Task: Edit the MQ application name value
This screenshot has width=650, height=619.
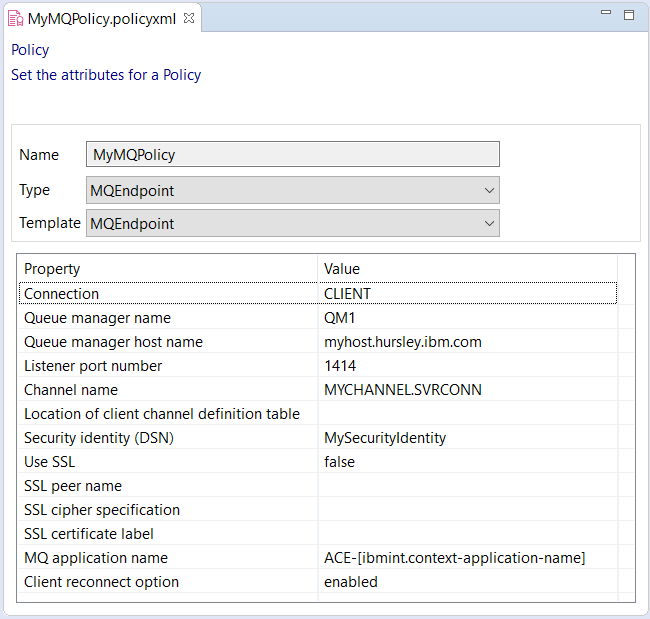Action: [467, 558]
